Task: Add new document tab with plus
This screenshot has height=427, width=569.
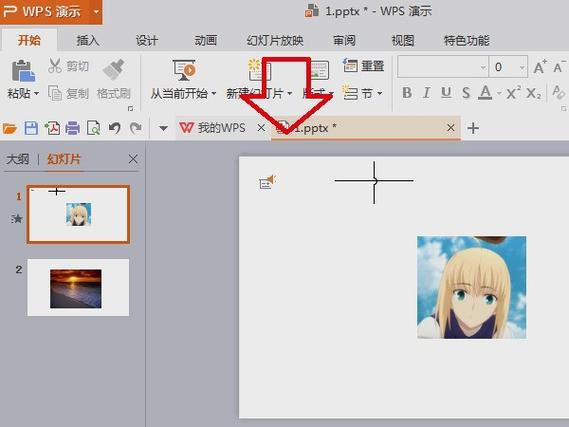Action: point(473,128)
